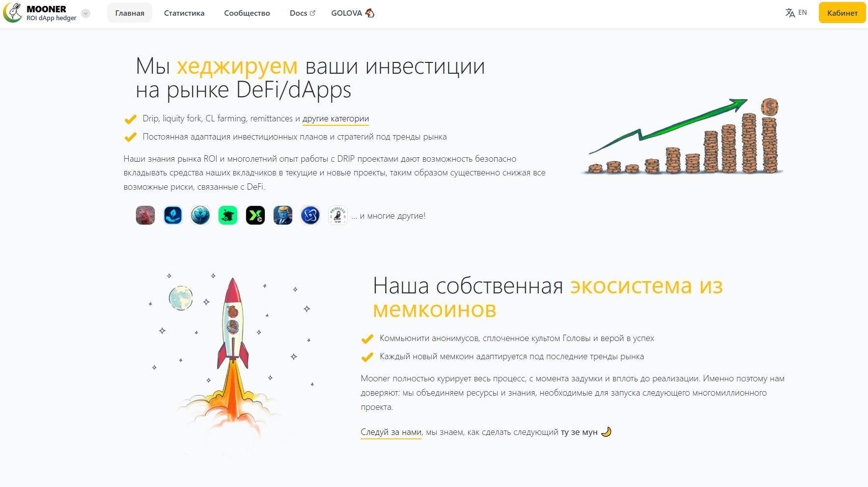
Task: Follow the Следуй за нами link
Action: pos(391,432)
